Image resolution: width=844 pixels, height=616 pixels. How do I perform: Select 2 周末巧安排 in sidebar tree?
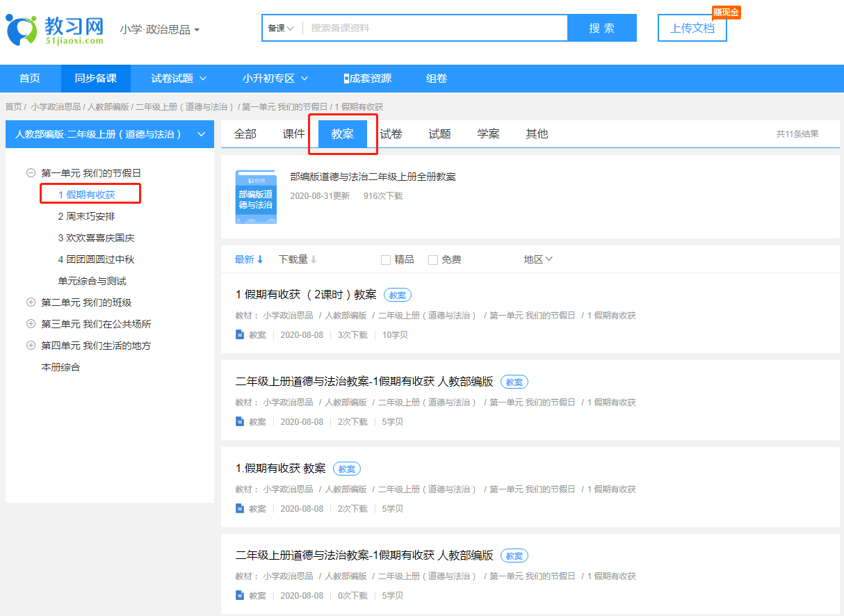click(x=87, y=216)
